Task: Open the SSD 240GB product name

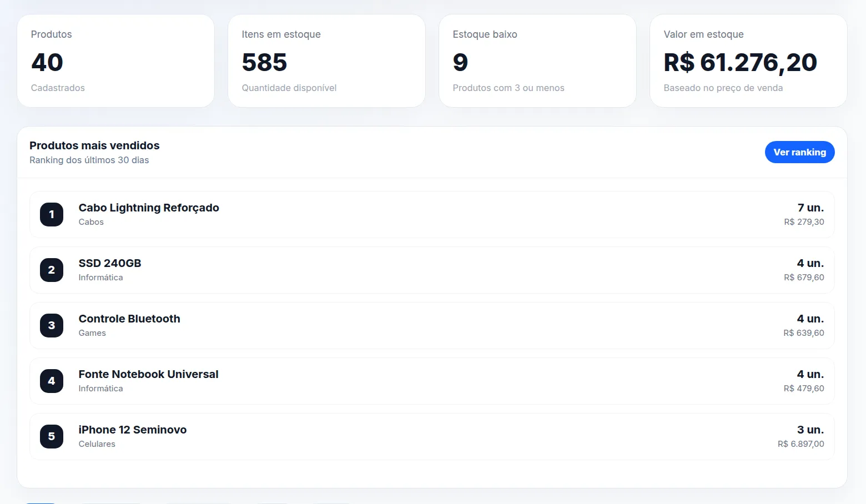Action: 110,263
